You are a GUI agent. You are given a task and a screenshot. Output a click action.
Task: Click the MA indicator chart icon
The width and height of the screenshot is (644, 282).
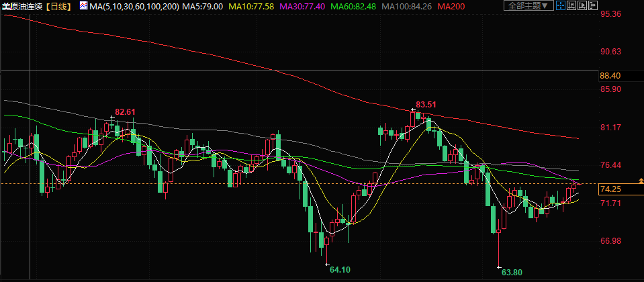tap(83, 6)
